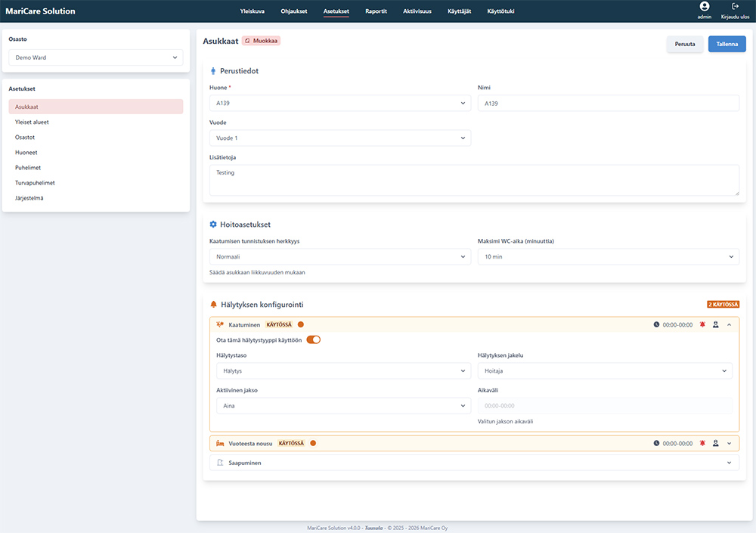Open the Raportit tab in top navigation
This screenshot has height=533, width=756.
(376, 11)
